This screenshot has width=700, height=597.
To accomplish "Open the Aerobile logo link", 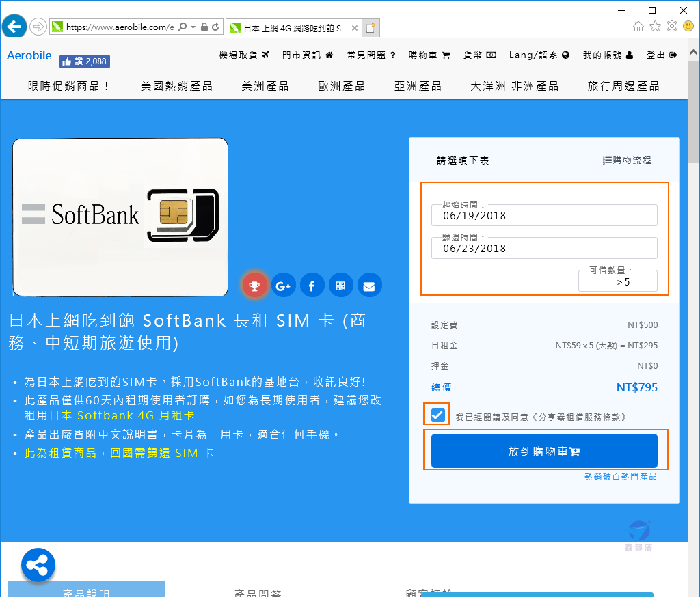I will pos(29,55).
